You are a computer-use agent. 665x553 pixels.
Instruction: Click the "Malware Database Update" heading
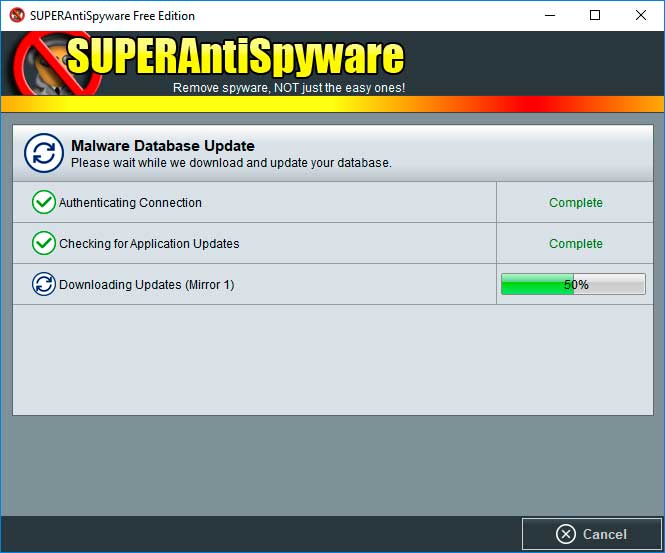pyautogui.click(x=163, y=146)
